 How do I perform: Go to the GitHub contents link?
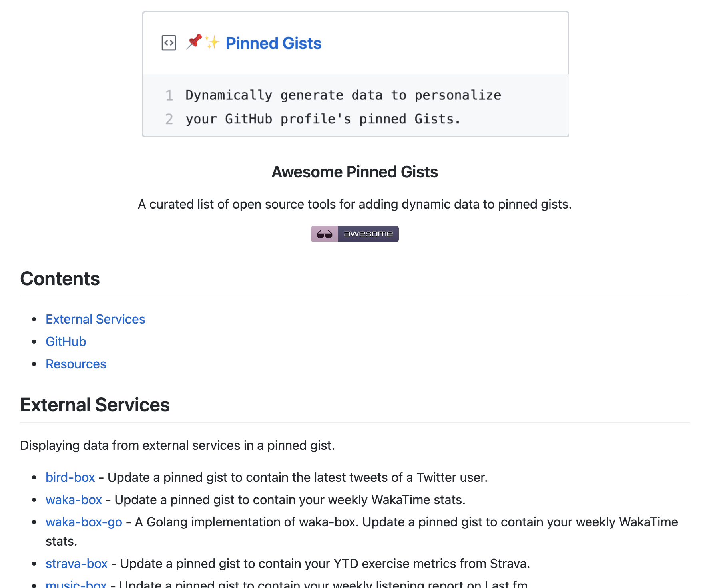66,342
